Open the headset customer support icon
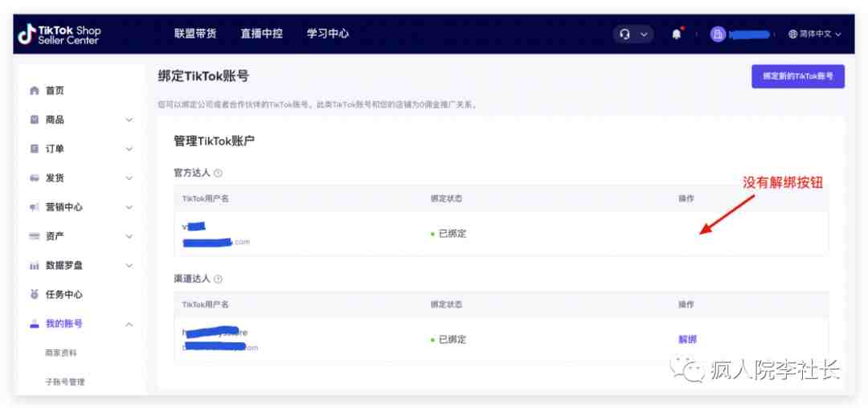 pyautogui.click(x=625, y=35)
